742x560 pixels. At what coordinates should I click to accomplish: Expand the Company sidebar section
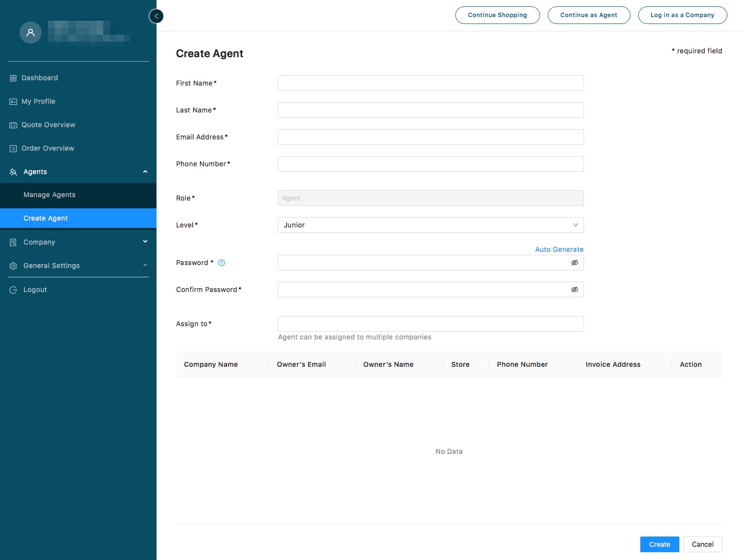coord(145,242)
